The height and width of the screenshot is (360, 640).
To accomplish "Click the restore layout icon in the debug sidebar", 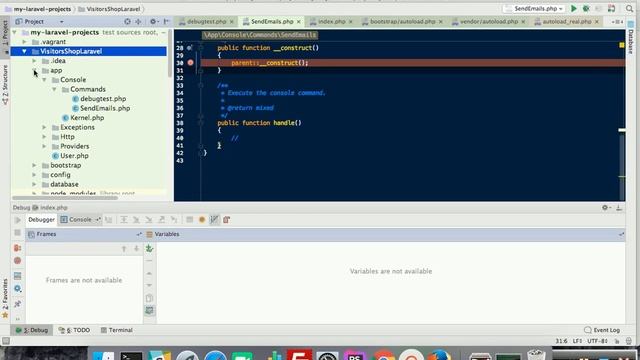I will (18, 276).
